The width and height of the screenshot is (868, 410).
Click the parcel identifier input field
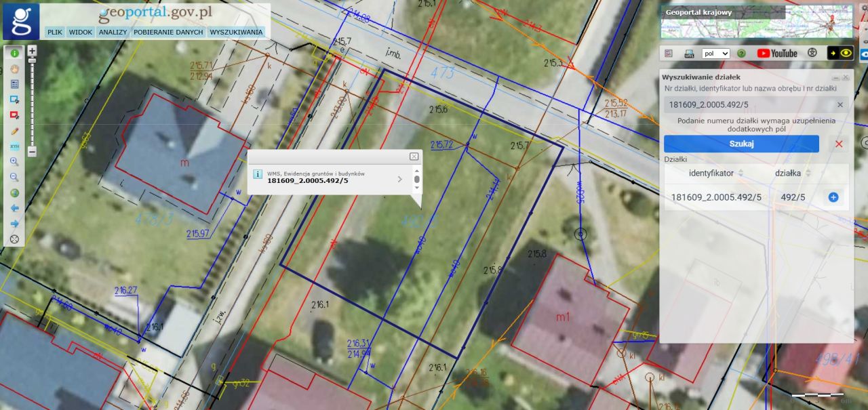[x=749, y=104]
